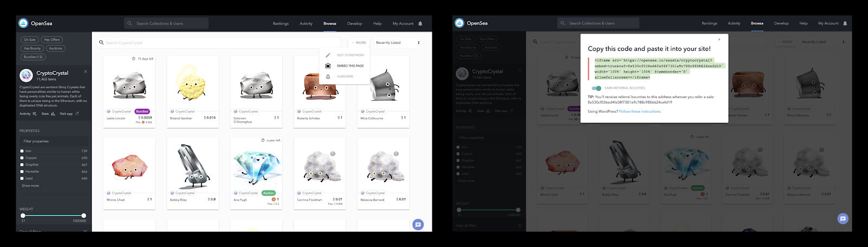This screenshot has height=247, width=868.
Task: Click the Weight slider maximum handle, left window
Action: [x=84, y=216]
